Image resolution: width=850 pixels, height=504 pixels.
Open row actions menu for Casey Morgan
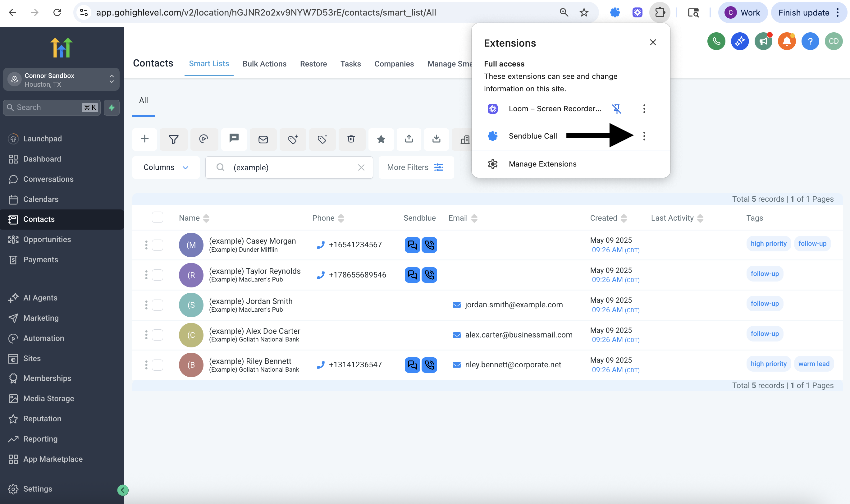tap(146, 245)
